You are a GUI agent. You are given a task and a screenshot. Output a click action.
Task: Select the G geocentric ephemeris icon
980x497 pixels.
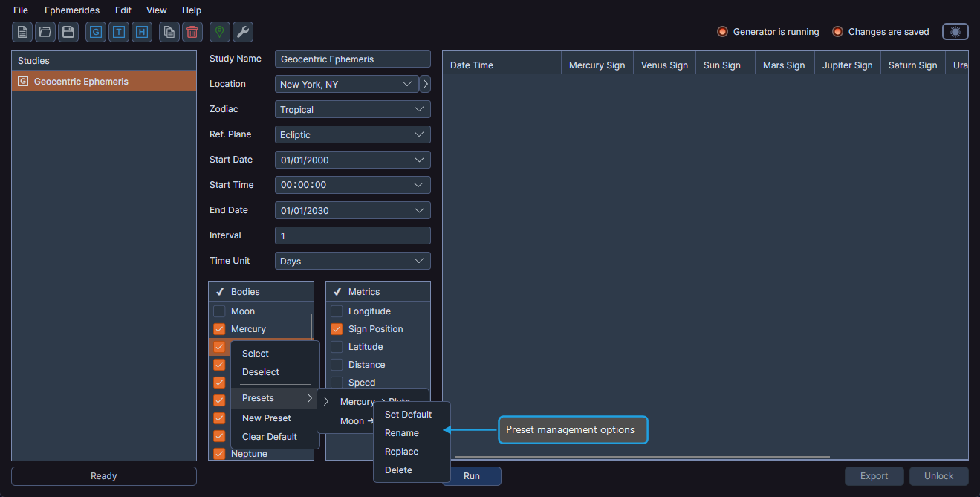pyautogui.click(x=95, y=32)
